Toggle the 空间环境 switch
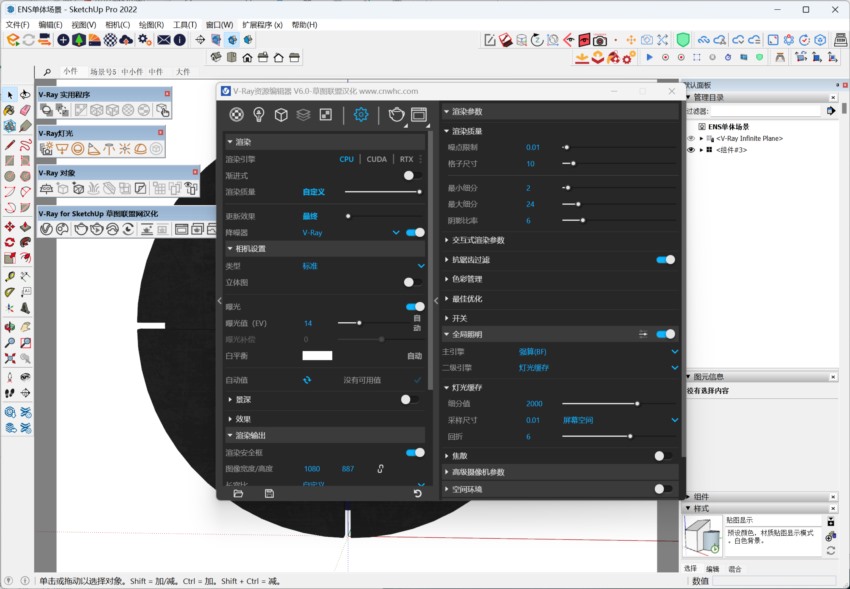Image resolution: width=850 pixels, height=589 pixels. [x=663, y=489]
